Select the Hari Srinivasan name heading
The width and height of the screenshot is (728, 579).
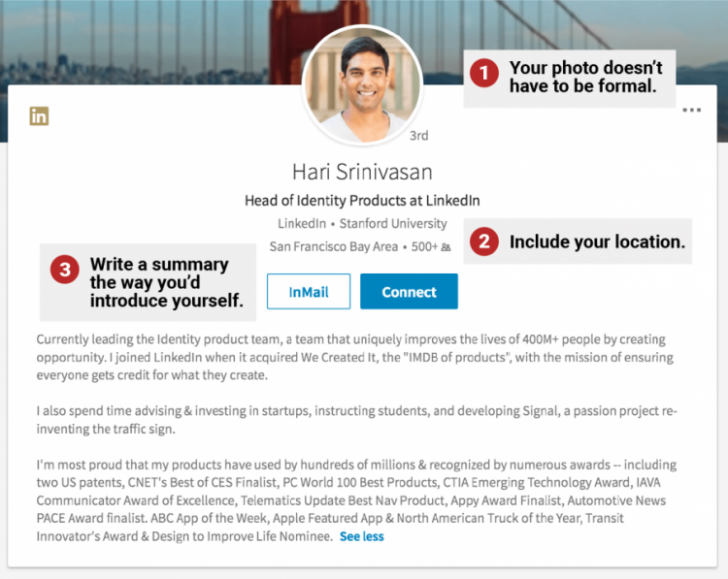pyautogui.click(x=362, y=172)
